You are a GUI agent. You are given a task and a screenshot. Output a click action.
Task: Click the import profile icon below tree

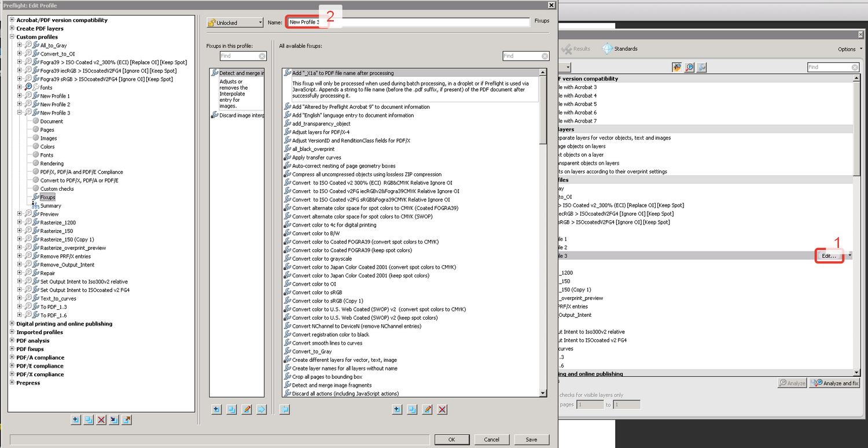[x=114, y=420]
